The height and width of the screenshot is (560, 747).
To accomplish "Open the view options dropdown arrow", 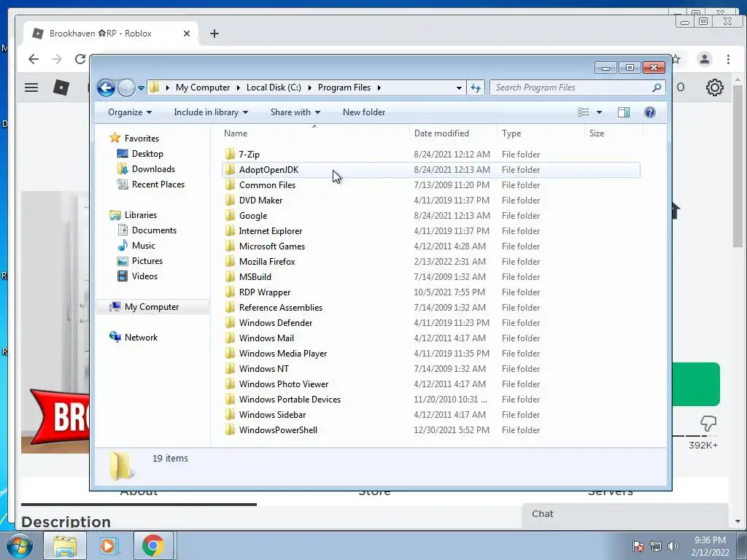I will [600, 112].
